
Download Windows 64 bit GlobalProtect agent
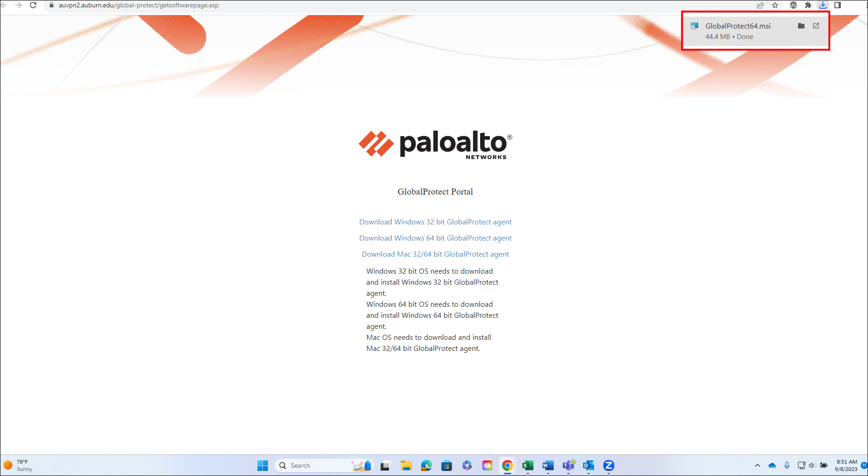[435, 238]
